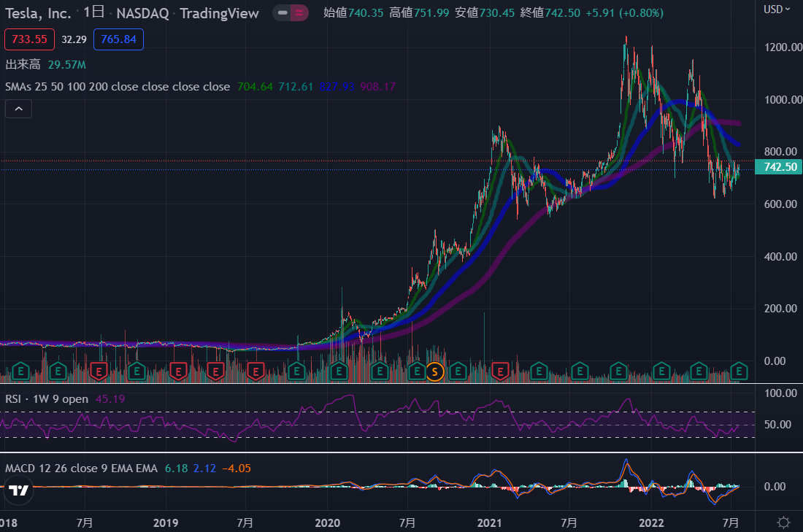The height and width of the screenshot is (532, 803).
Task: Click the 終値 742.50 close value
Action: click(x=550, y=13)
